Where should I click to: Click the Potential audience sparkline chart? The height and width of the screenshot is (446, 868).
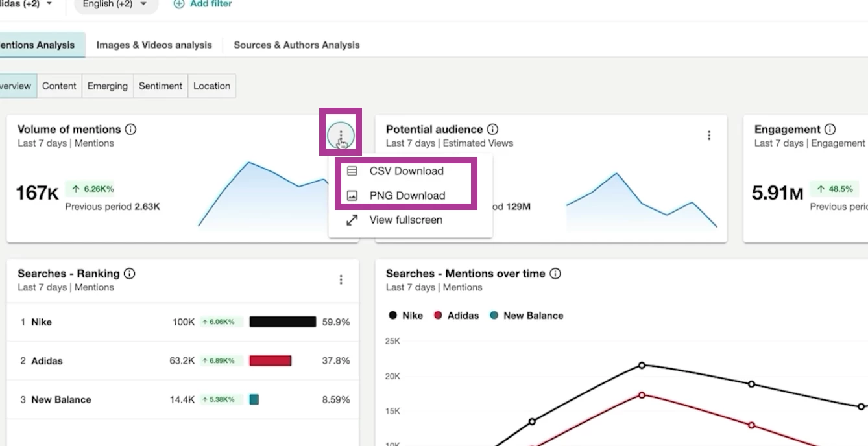pyautogui.click(x=642, y=200)
